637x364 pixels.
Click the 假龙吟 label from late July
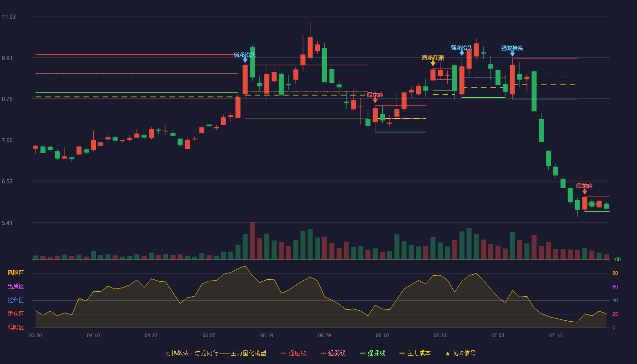point(584,186)
